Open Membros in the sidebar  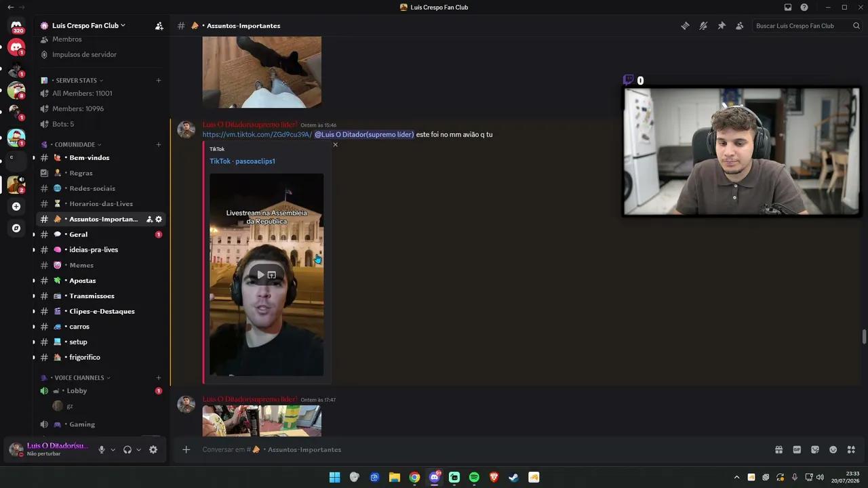point(66,39)
